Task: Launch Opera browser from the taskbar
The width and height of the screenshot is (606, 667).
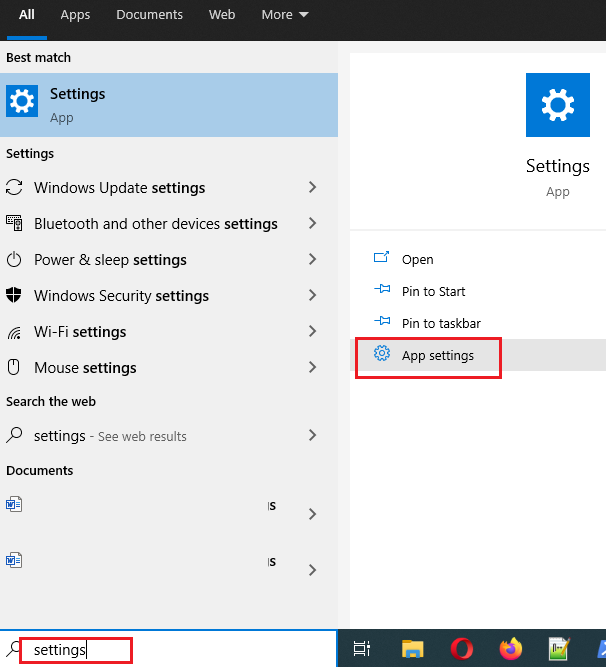Action: 462,649
